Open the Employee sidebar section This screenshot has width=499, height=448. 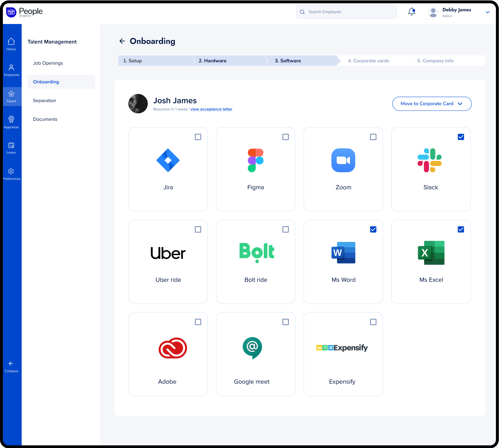11,70
